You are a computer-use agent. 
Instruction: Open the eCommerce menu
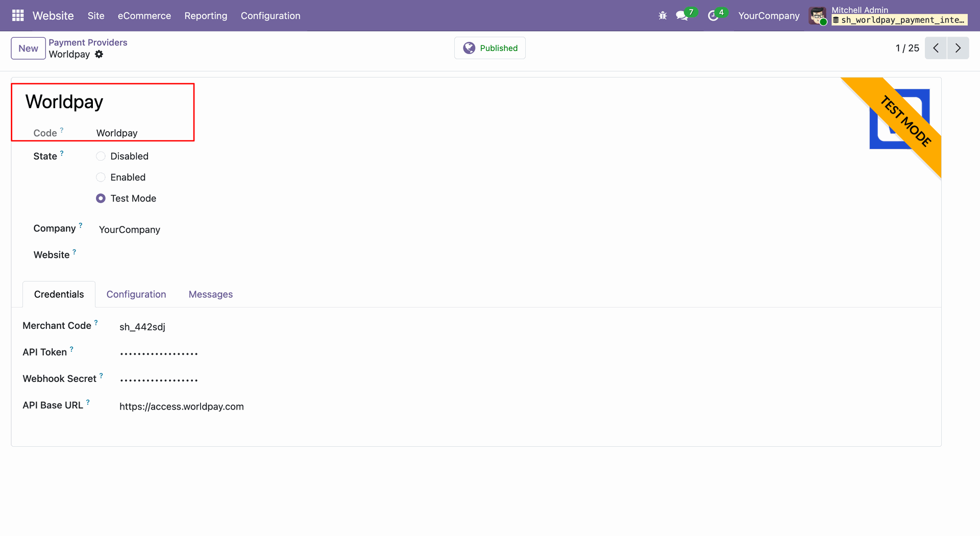click(144, 16)
